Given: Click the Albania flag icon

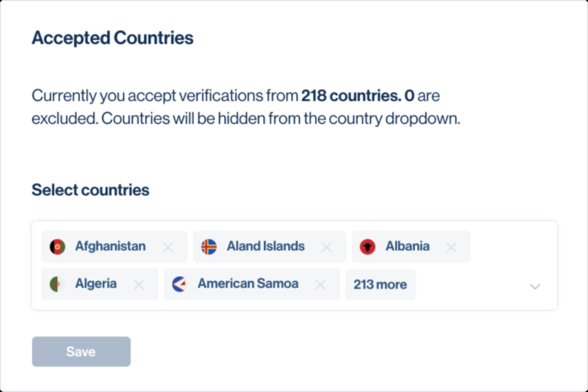Looking at the screenshot, I should click(367, 247).
